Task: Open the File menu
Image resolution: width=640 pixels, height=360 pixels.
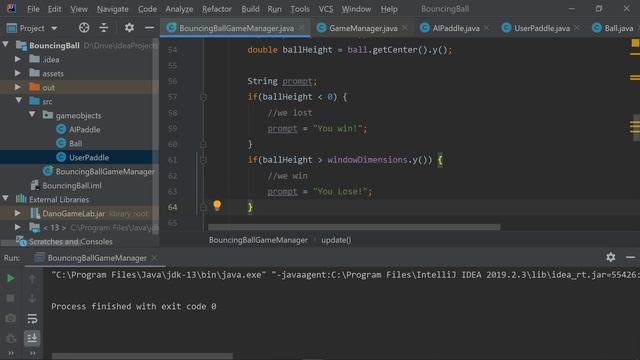Action: pyautogui.click(x=33, y=9)
